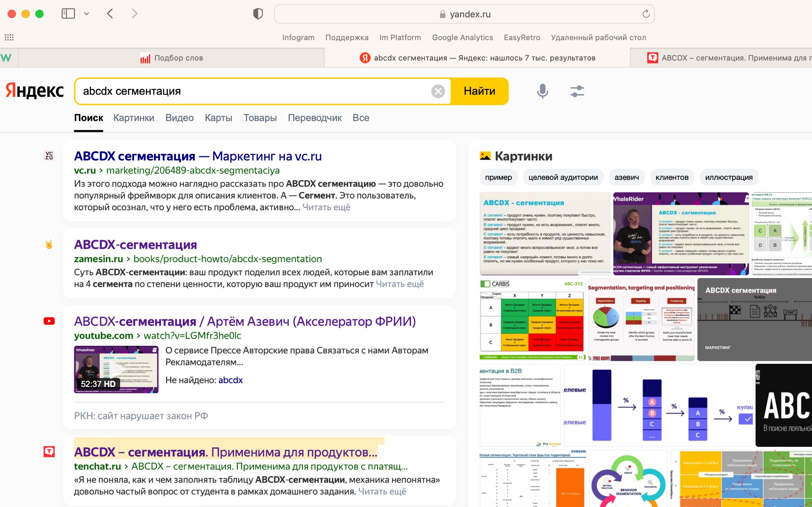The width and height of the screenshot is (812, 507).
Task: Click the yandex.ru address bar
Action: point(464,14)
